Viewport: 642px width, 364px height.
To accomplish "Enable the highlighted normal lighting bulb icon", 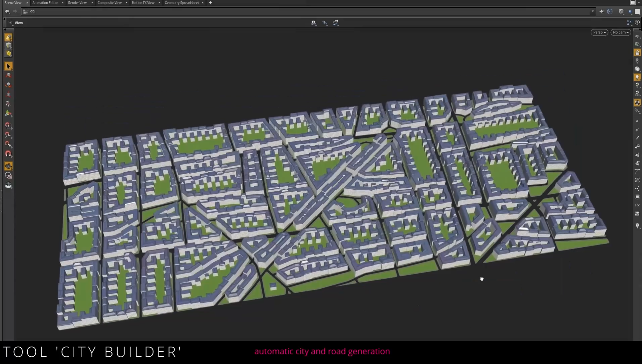I will point(637,77).
